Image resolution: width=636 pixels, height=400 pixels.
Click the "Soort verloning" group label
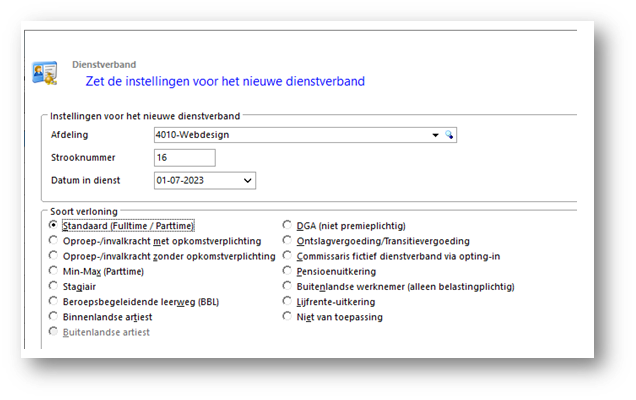(x=84, y=211)
